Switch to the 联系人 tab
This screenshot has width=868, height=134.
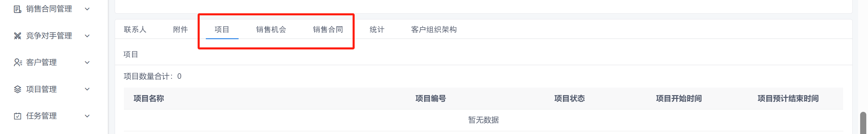(x=135, y=30)
